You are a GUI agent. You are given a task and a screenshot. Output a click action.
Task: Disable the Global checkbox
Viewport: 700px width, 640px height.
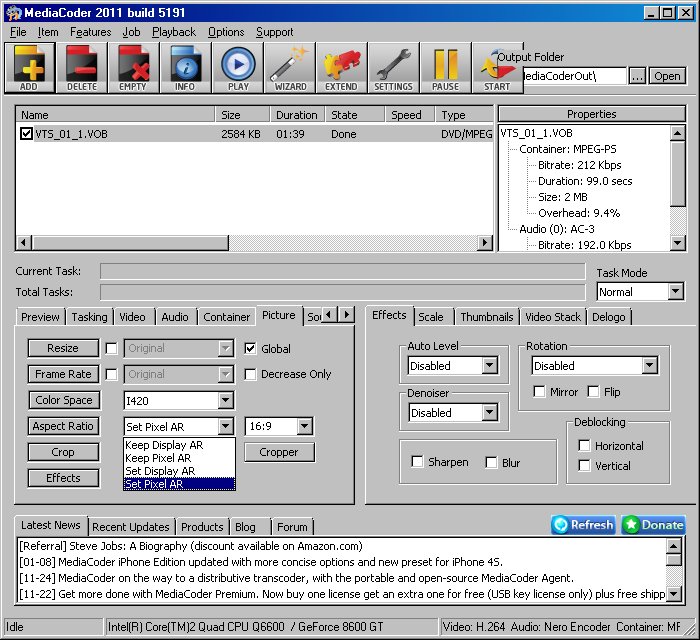(251, 349)
